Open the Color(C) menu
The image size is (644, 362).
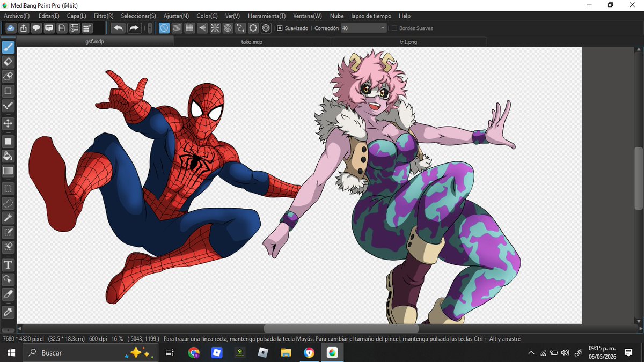tap(207, 16)
